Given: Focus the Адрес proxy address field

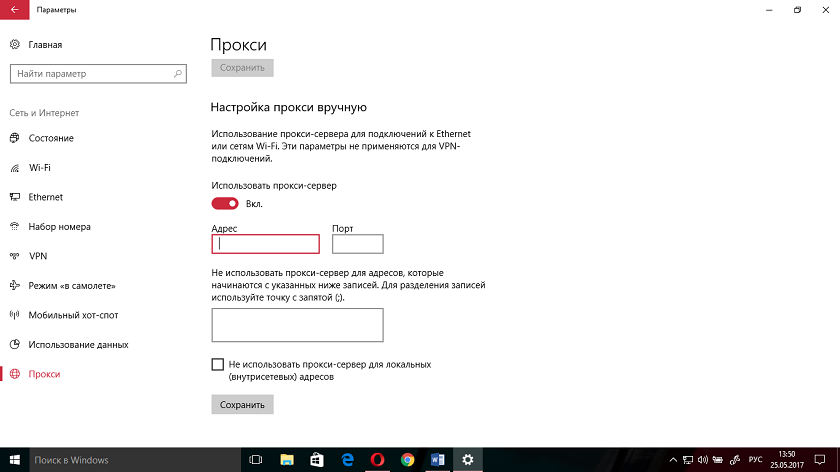Looking at the screenshot, I should point(265,244).
